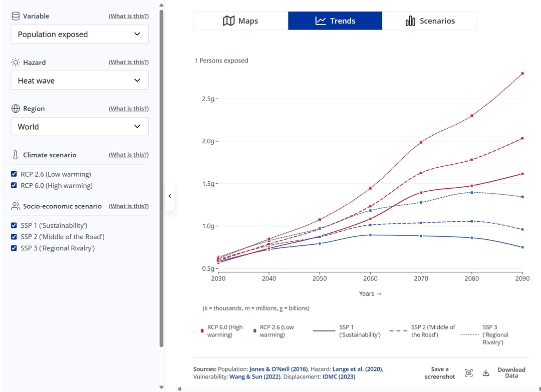Open the Jones & O'Neill (2016) source link
541x392 pixels.
pyautogui.click(x=284, y=369)
